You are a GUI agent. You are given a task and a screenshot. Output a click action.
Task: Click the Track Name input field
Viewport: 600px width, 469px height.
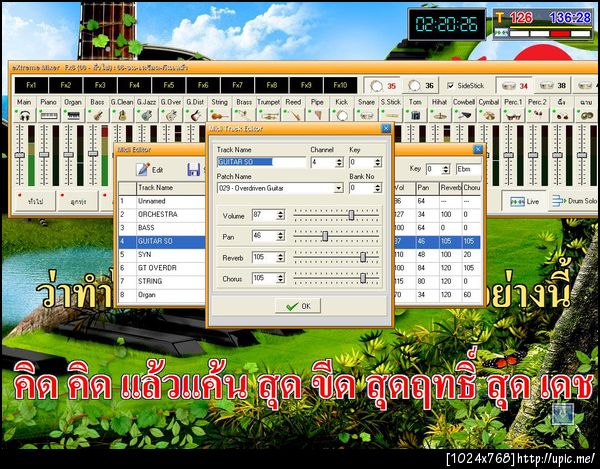pos(261,162)
